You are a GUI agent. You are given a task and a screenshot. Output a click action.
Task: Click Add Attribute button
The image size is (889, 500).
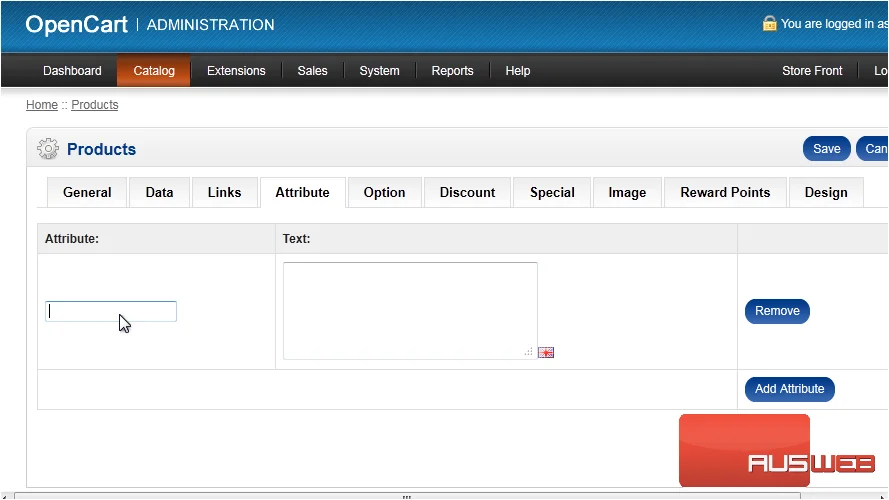click(x=789, y=389)
